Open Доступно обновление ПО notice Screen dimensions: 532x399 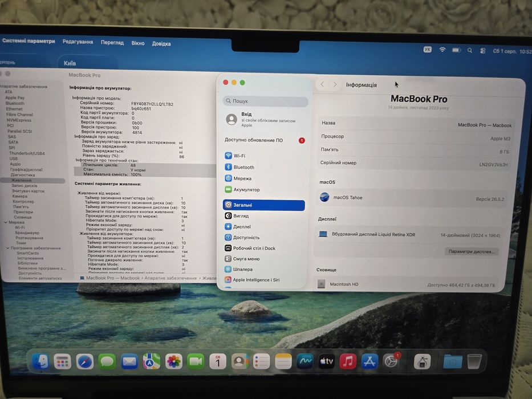(x=265, y=140)
